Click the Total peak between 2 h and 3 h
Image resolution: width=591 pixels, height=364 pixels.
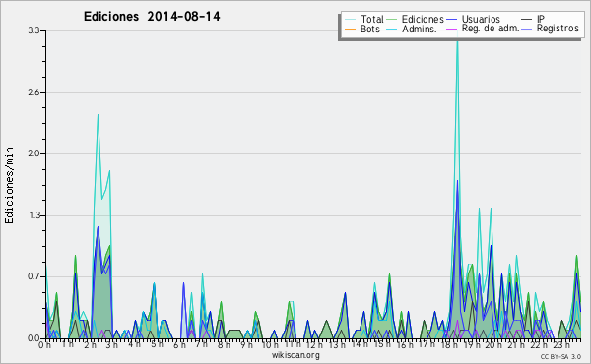click(x=98, y=116)
